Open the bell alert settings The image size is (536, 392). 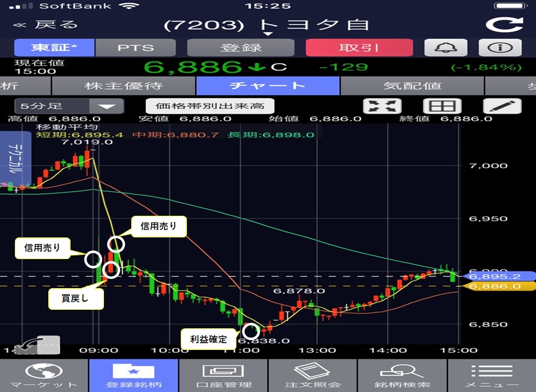(x=446, y=48)
